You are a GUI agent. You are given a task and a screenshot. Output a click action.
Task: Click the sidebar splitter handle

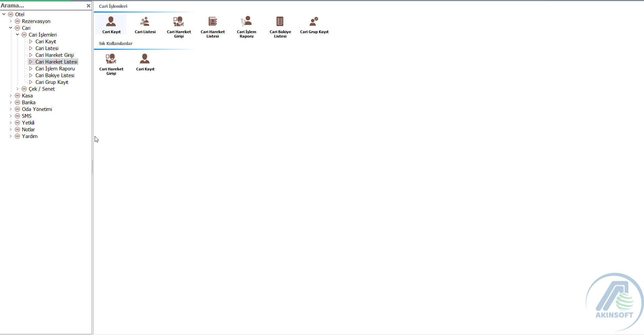[93, 167]
